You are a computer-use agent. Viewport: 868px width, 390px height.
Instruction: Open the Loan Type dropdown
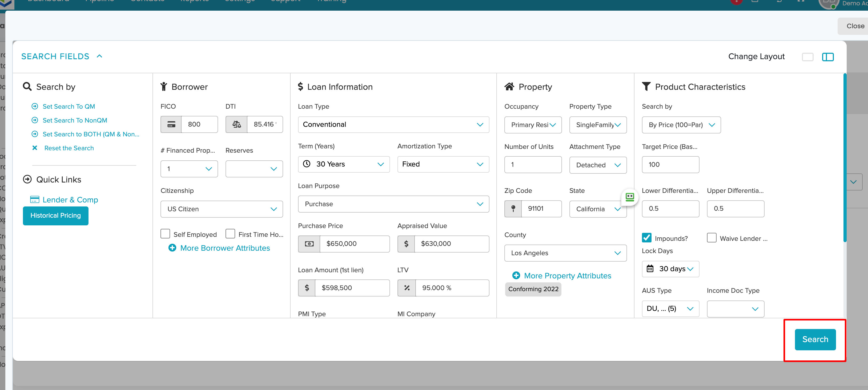point(393,125)
